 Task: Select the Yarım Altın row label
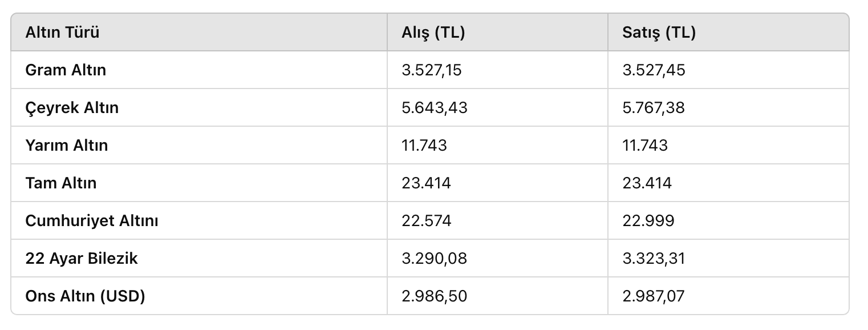67,146
